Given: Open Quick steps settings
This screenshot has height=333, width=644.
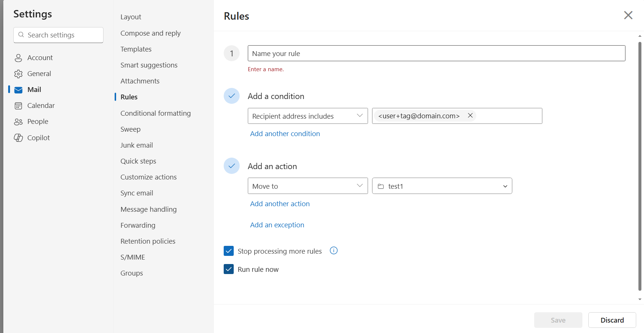Looking at the screenshot, I should point(138,161).
